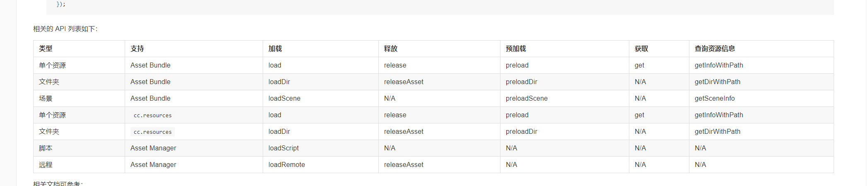
Task: Click the 获取 column header
Action: point(641,49)
